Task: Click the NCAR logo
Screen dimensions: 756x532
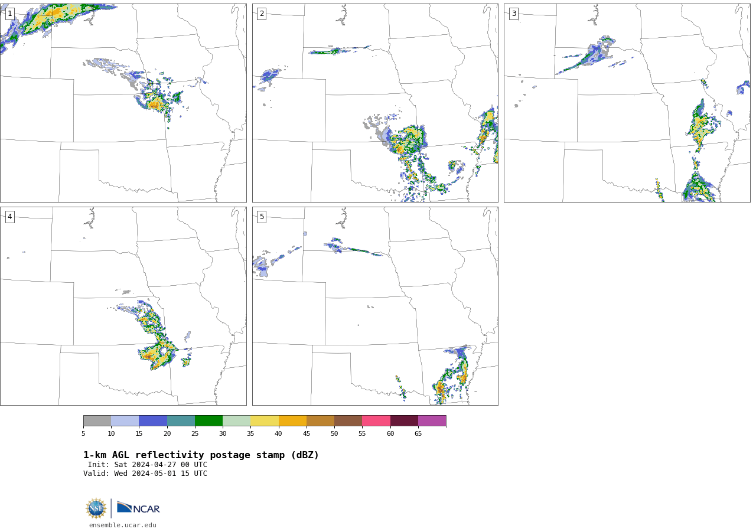Action: [138, 508]
